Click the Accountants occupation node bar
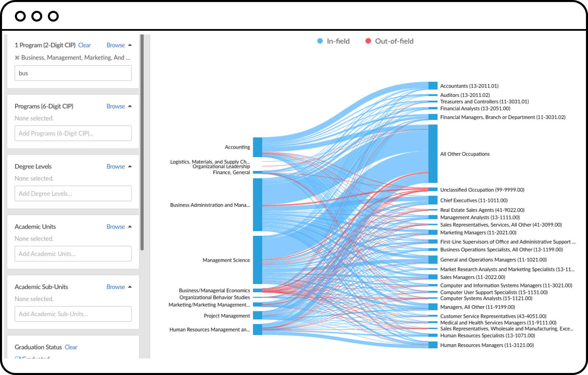 click(433, 86)
